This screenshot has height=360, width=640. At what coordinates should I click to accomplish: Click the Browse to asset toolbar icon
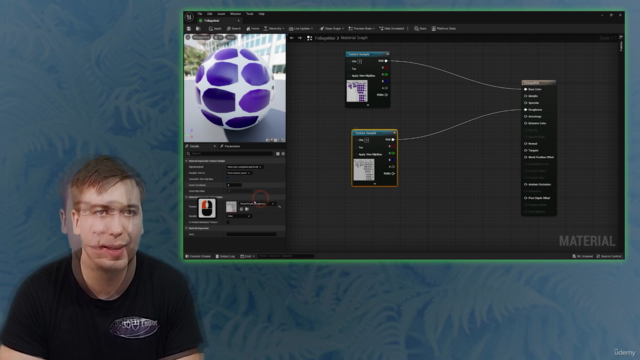[198, 29]
